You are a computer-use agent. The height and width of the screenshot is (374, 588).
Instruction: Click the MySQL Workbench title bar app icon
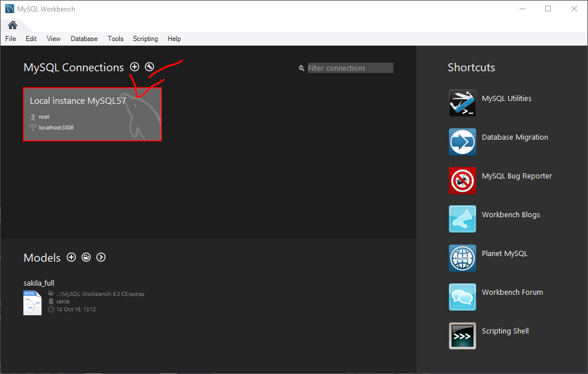(x=9, y=9)
